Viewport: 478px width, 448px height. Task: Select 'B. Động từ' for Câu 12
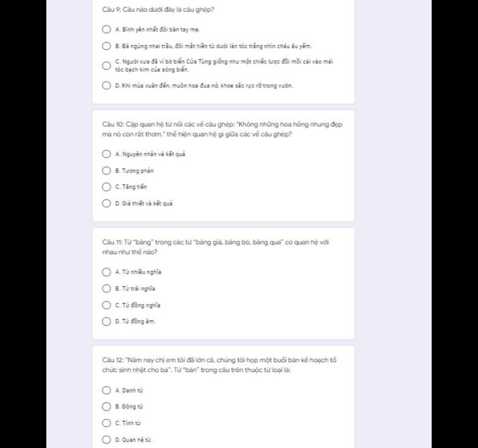click(106, 406)
